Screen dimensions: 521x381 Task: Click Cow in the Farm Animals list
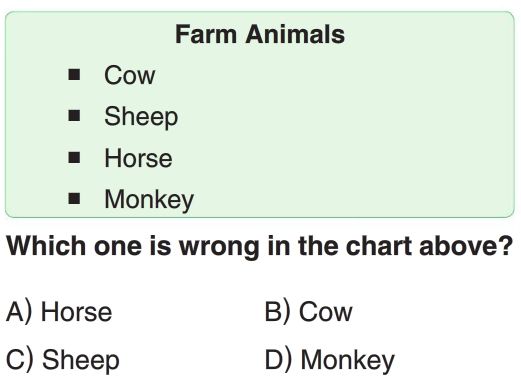(x=130, y=75)
